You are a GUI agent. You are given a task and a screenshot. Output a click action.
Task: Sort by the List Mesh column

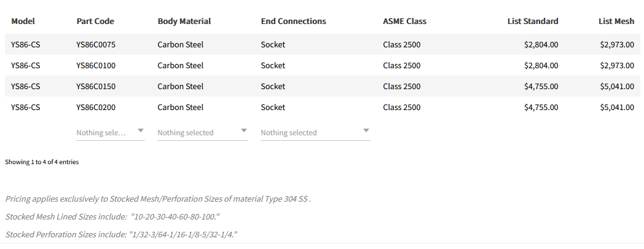click(616, 21)
